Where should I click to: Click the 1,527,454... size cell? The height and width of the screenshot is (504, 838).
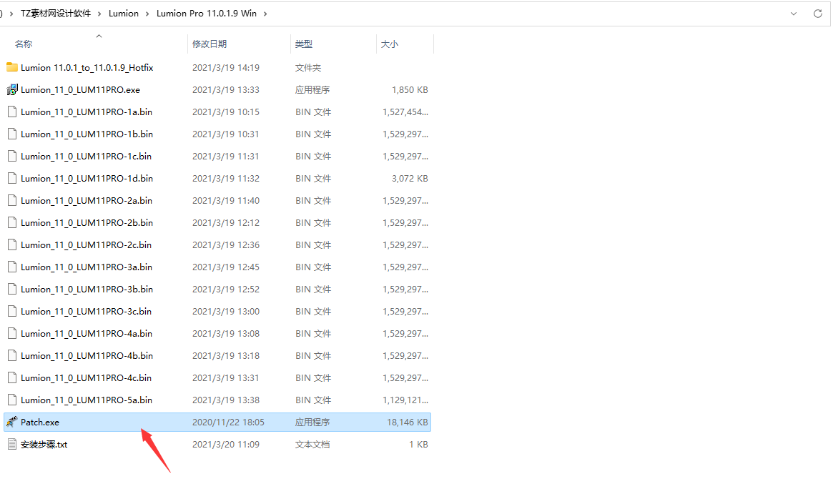tap(405, 112)
